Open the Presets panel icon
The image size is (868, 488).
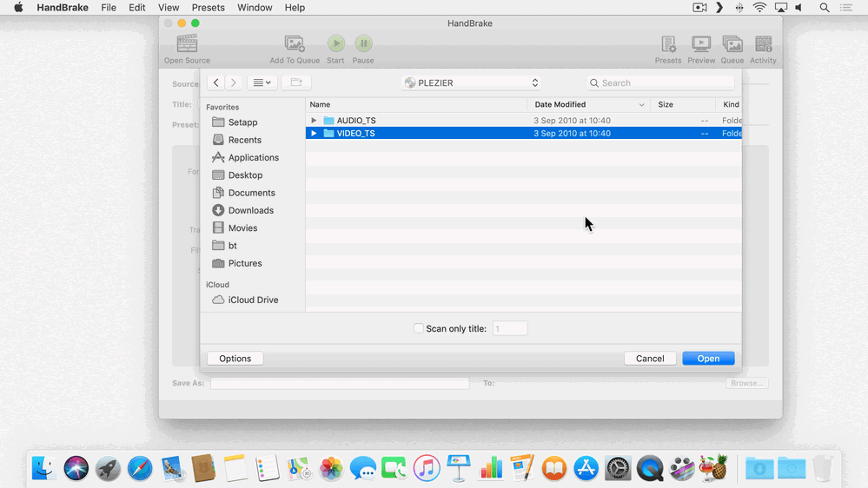click(x=668, y=43)
